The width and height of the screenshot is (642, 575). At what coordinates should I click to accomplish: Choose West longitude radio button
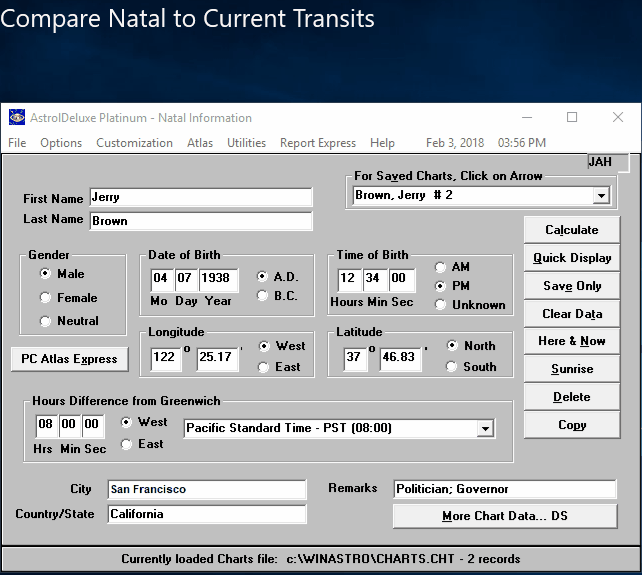264,346
